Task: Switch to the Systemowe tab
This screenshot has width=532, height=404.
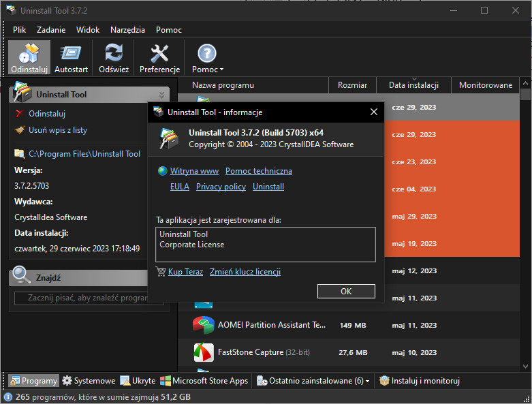Action: click(89, 381)
